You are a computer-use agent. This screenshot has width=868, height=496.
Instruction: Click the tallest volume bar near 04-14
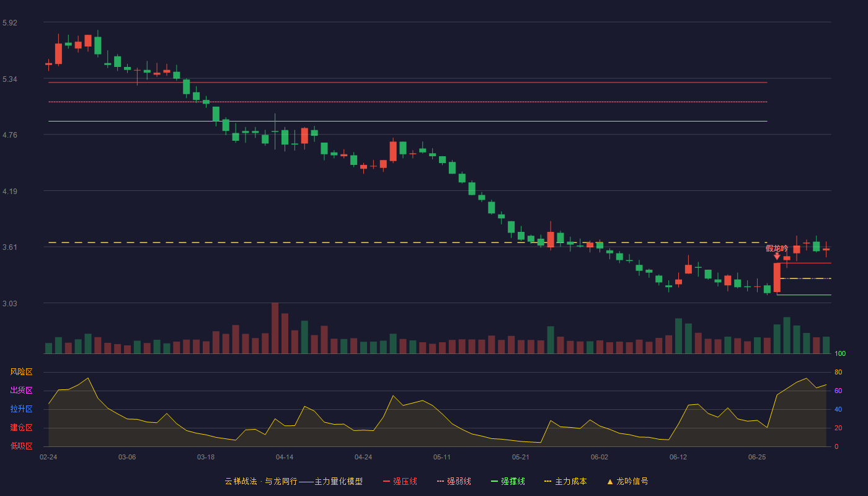[x=275, y=328]
